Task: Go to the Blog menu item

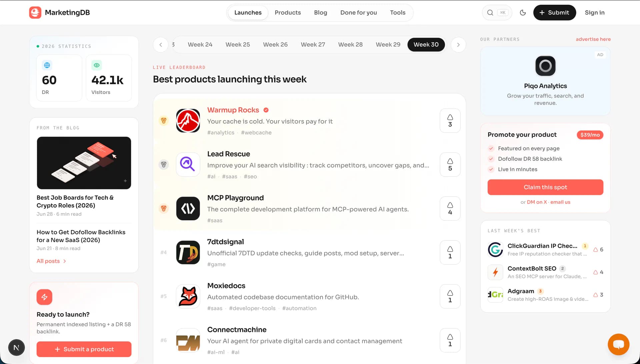Action: [320, 13]
